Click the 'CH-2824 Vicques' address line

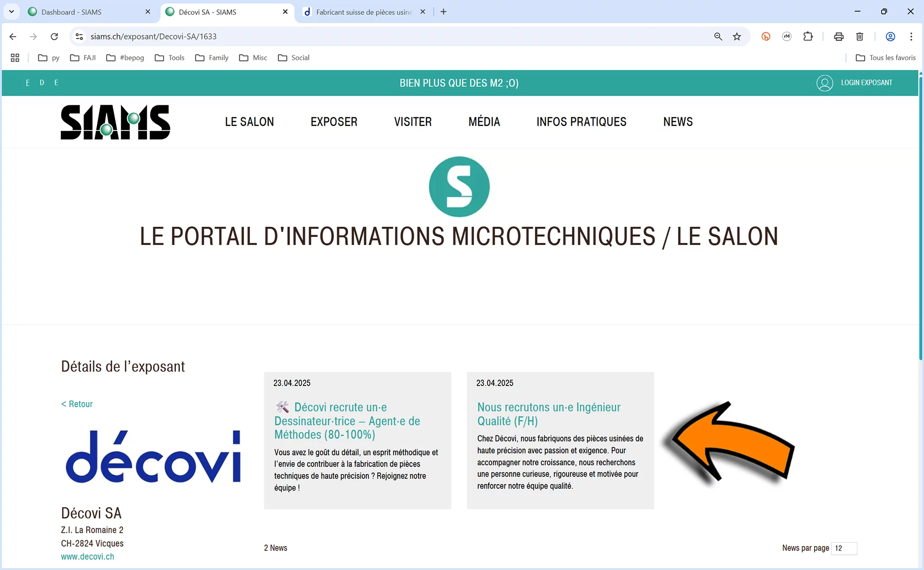(x=92, y=543)
